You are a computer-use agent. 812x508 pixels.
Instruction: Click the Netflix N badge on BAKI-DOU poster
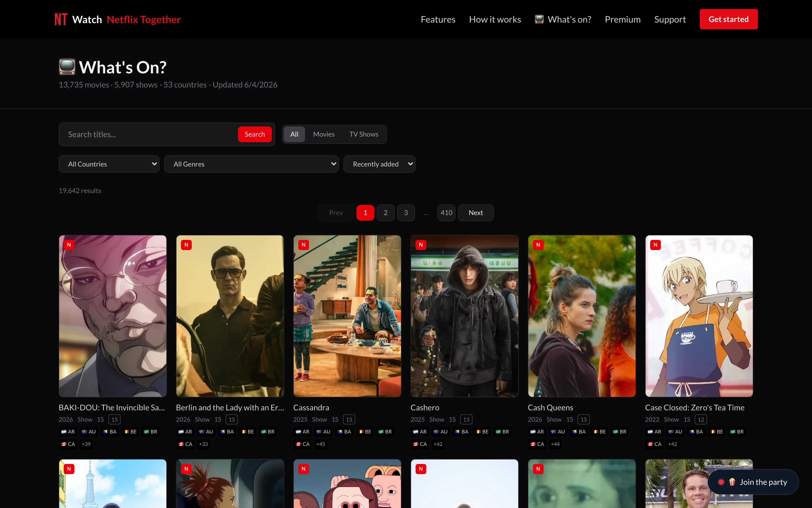click(x=69, y=245)
